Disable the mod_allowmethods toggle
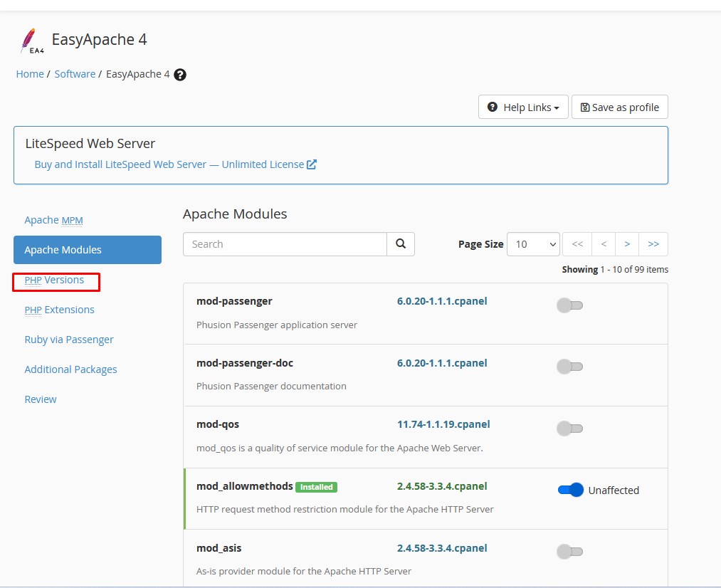Screen dimensions: 721x588 coord(571,490)
